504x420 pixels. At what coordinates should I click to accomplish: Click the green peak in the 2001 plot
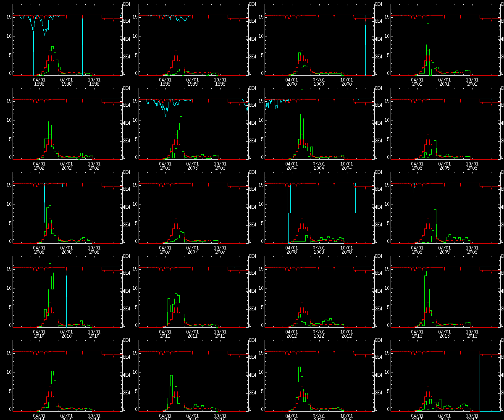point(428,24)
